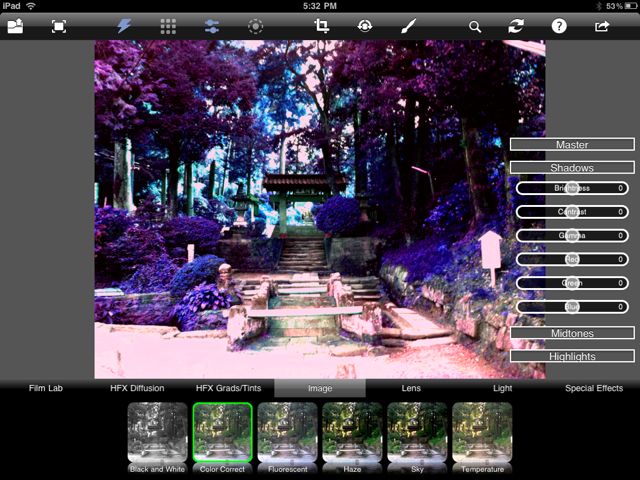Expand the Master section
This screenshot has height=480, width=640.
572,144
